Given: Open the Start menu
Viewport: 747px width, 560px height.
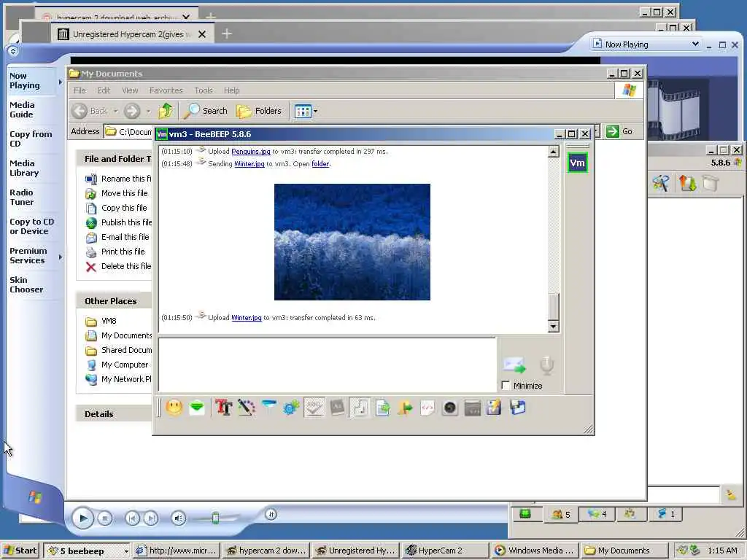Looking at the screenshot, I should pos(20,551).
